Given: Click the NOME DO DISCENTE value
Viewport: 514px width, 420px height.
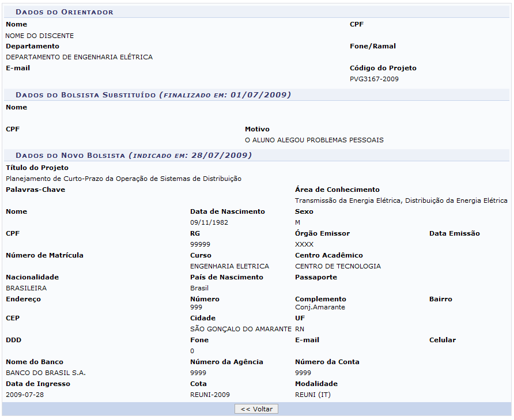Looking at the screenshot, I should [40, 36].
